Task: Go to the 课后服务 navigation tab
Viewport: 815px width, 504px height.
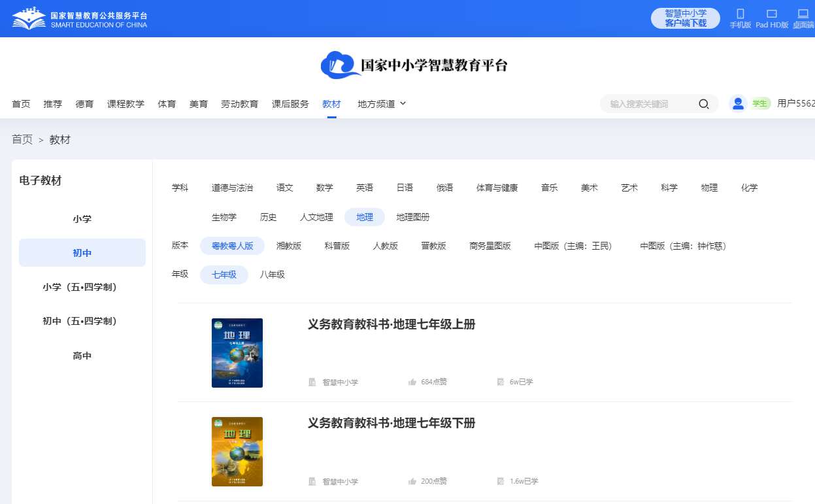Action: point(290,104)
